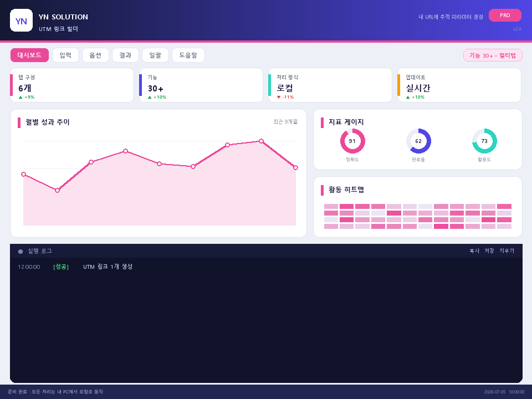Click the 완료율 gauge showing 62
This screenshot has height=399, width=532.
pyautogui.click(x=418, y=141)
